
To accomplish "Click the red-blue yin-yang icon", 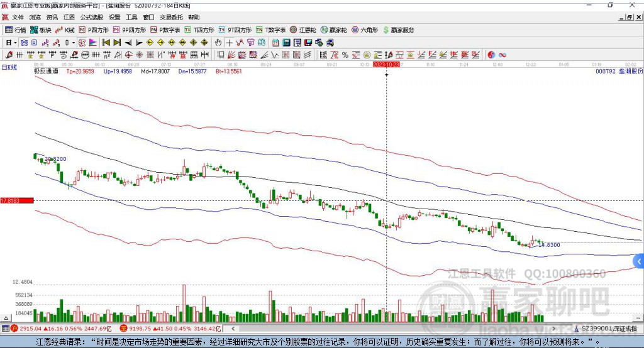I will 491,55.
